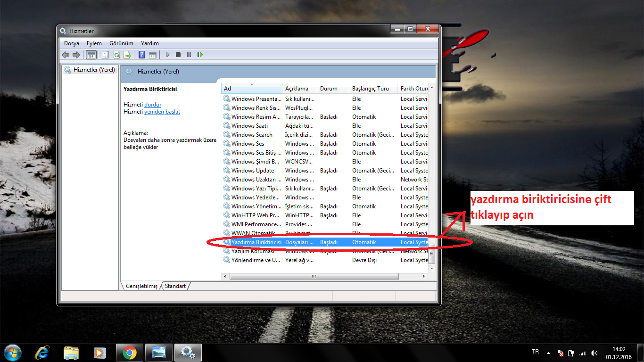Click the durdur link to stop the service
Screen dimensions: 644x362
[153, 105]
